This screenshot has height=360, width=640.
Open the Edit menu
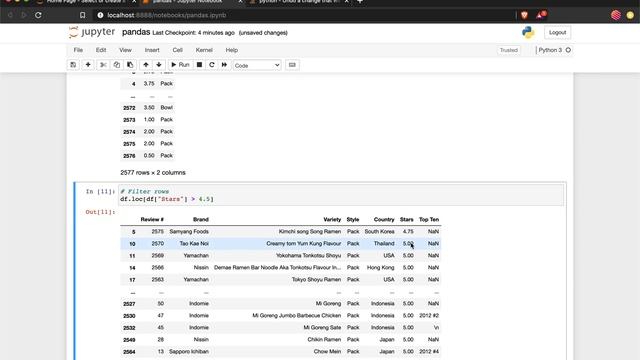[x=101, y=50]
